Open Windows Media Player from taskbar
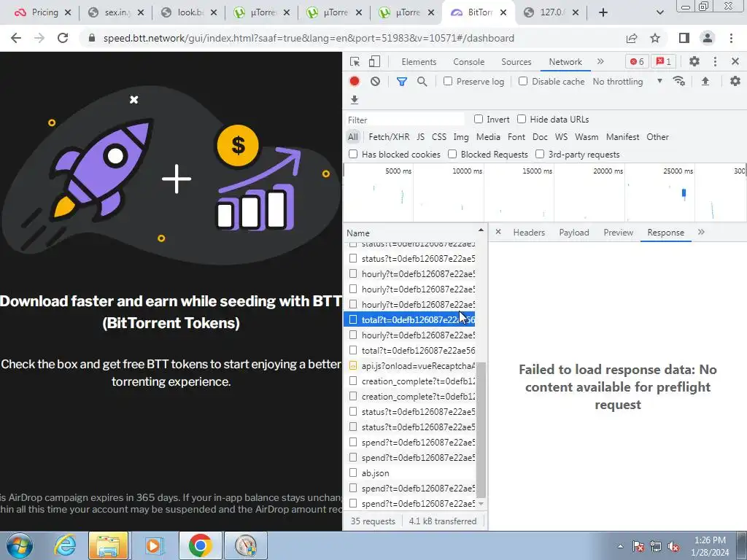Screen dimensions: 747x560 tap(153, 545)
